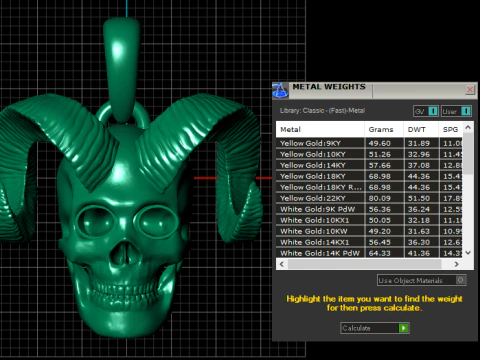Click the pendant bail loop above the skull

point(122,70)
